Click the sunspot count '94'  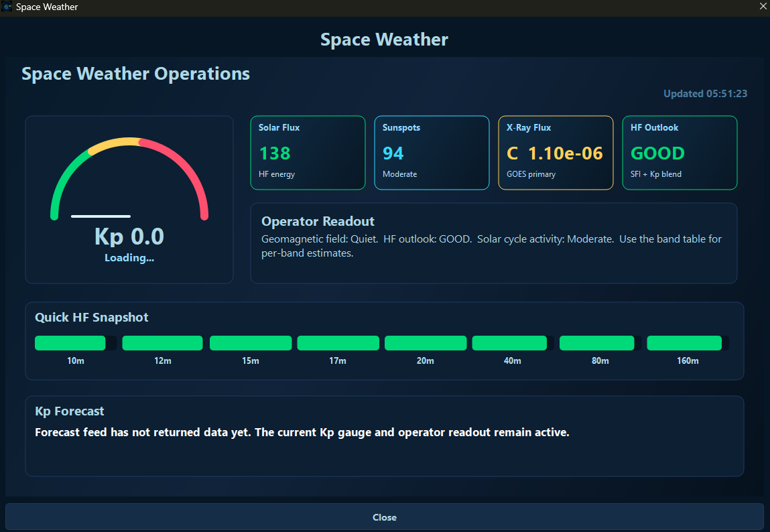click(393, 153)
